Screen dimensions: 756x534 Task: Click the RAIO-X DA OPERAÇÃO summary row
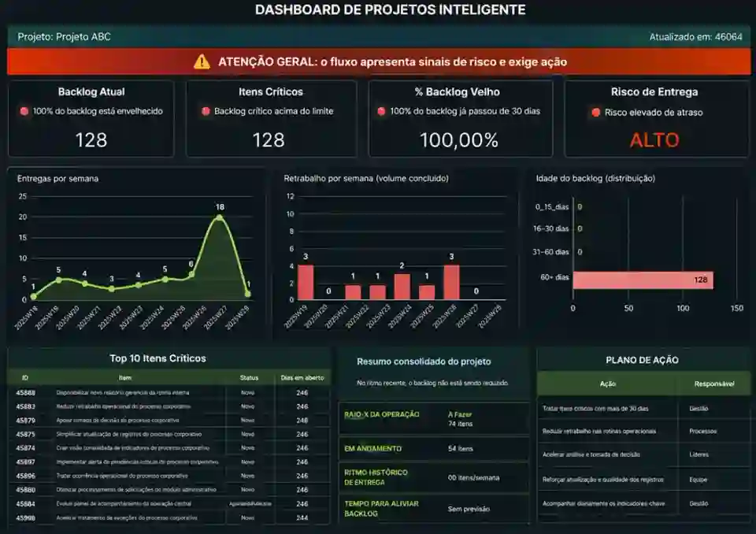[x=434, y=418]
